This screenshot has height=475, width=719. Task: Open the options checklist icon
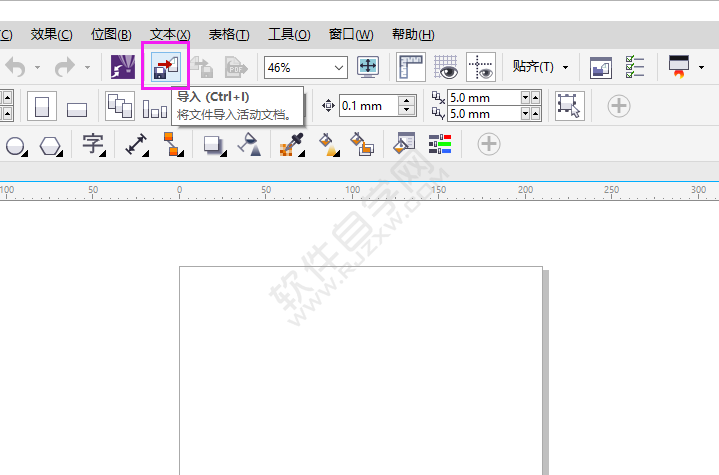(x=635, y=67)
